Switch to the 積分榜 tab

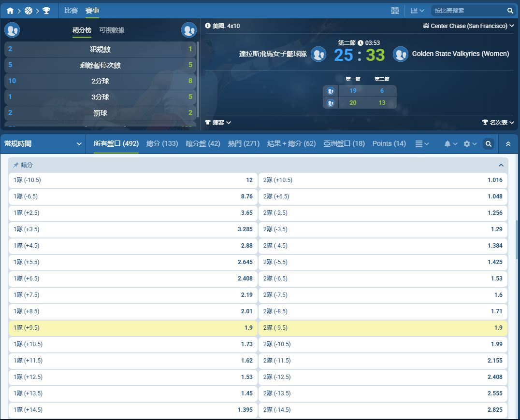pyautogui.click(x=82, y=30)
